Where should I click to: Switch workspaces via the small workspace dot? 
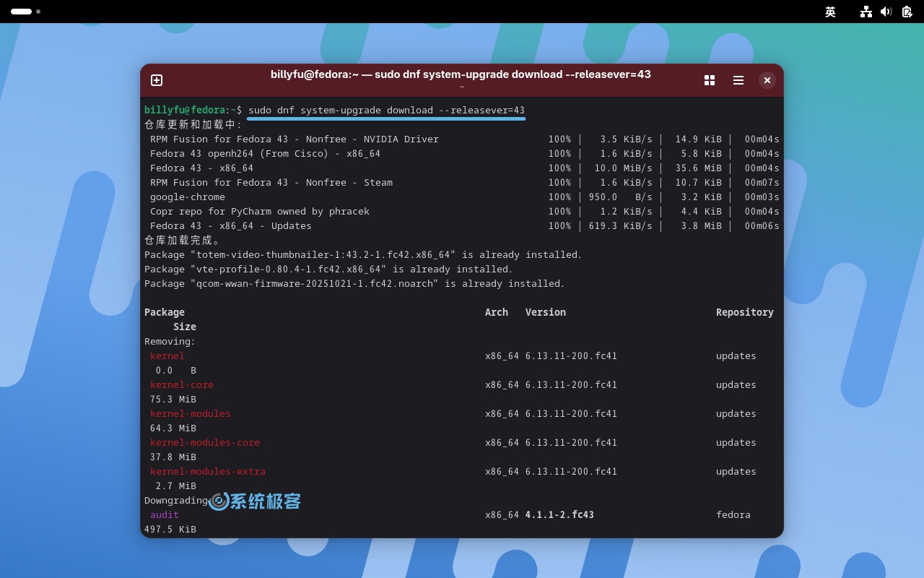(x=38, y=12)
